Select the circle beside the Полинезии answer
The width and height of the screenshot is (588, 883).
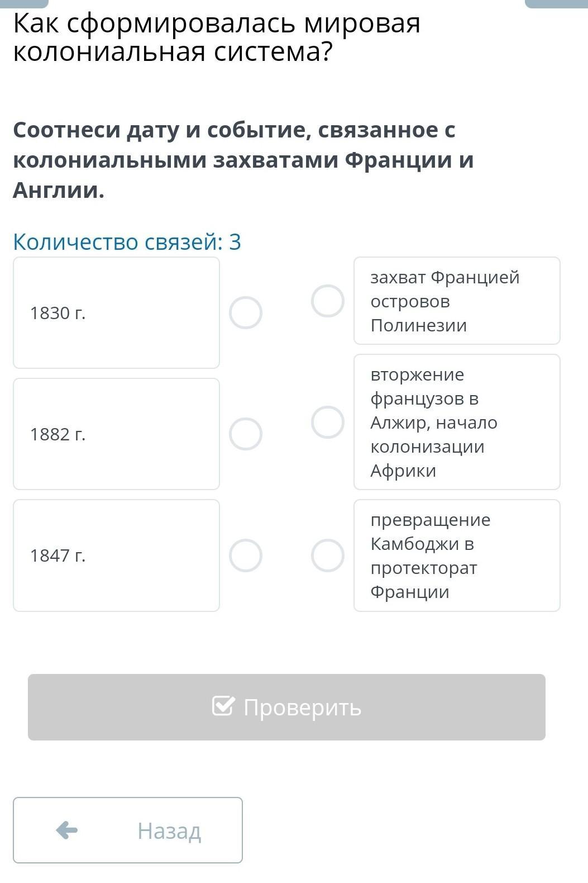point(328,301)
